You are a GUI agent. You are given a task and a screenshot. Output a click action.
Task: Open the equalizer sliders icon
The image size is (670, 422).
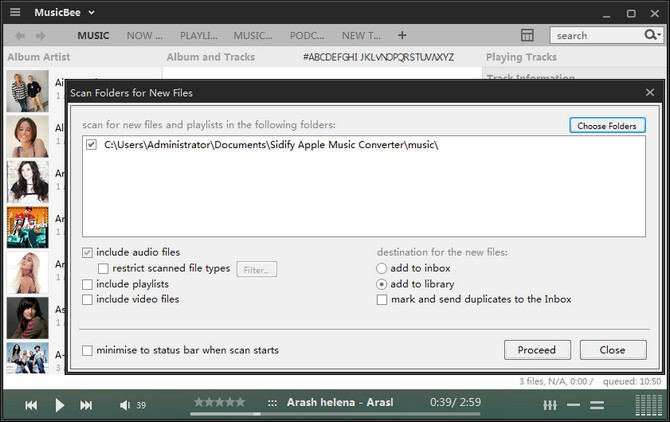550,404
